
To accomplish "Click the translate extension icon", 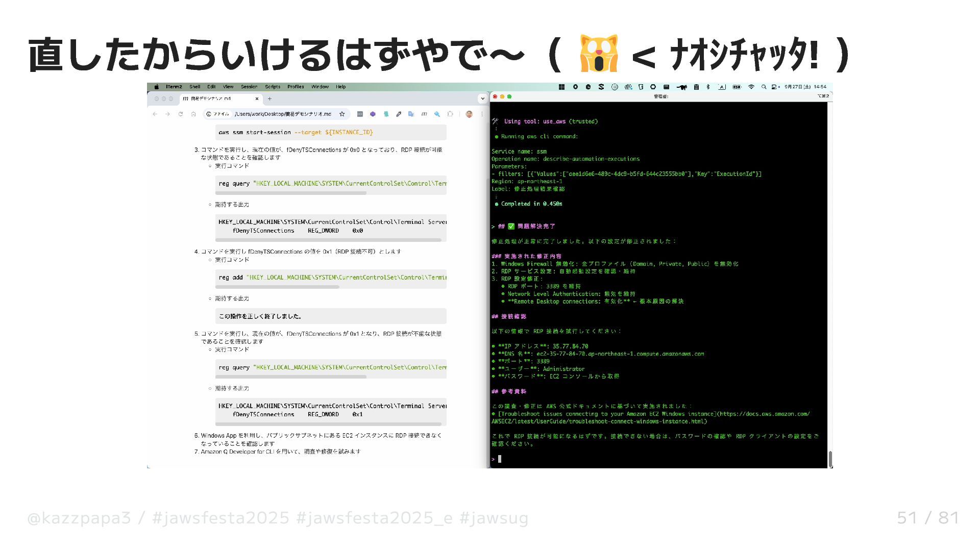I will click(x=411, y=114).
